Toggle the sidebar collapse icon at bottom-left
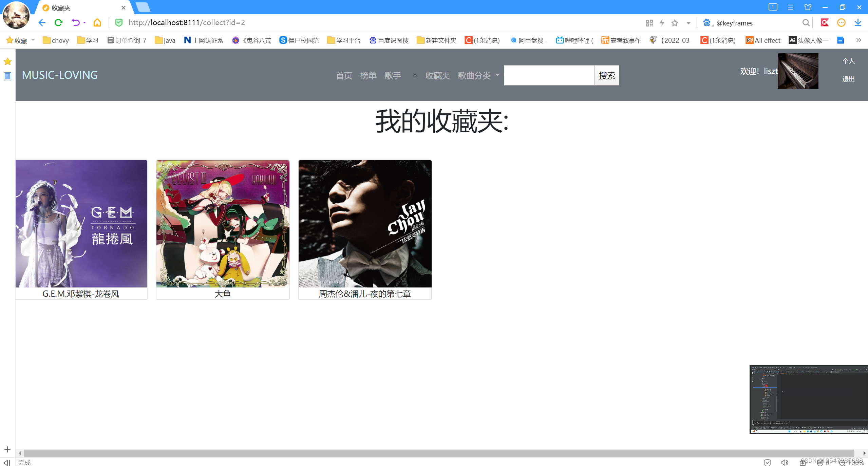Viewport: 868px width, 466px height. (x=7, y=462)
